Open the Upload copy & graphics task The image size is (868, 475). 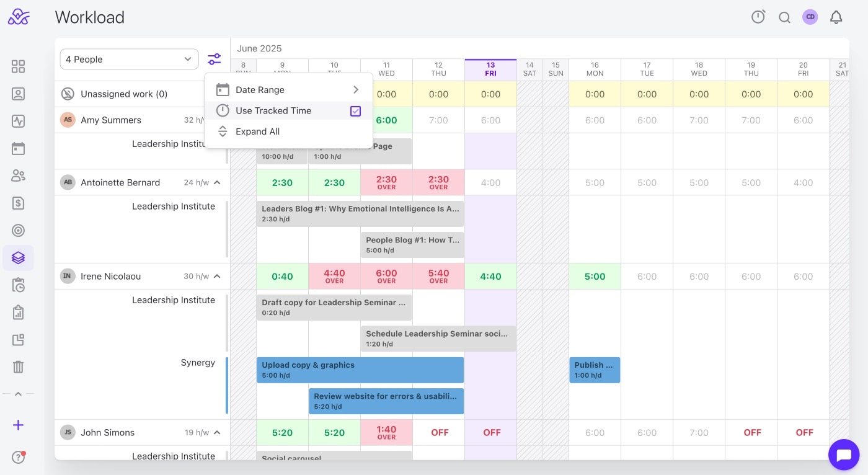(360, 370)
